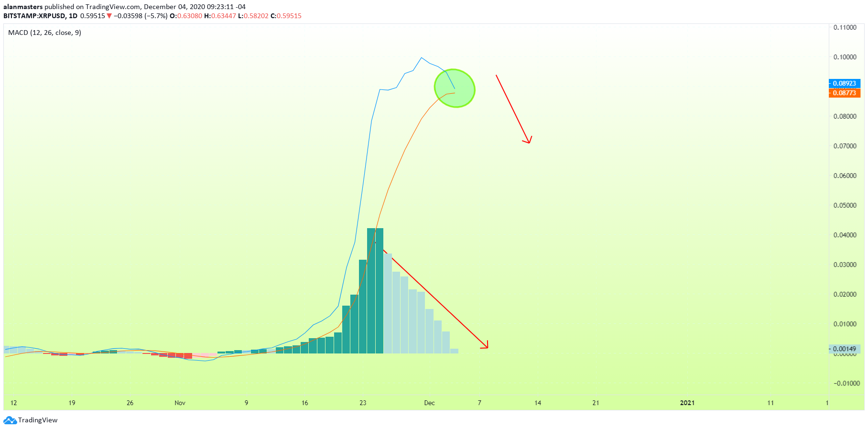Click the 21 date axis label
The image size is (868, 430).
596,403
